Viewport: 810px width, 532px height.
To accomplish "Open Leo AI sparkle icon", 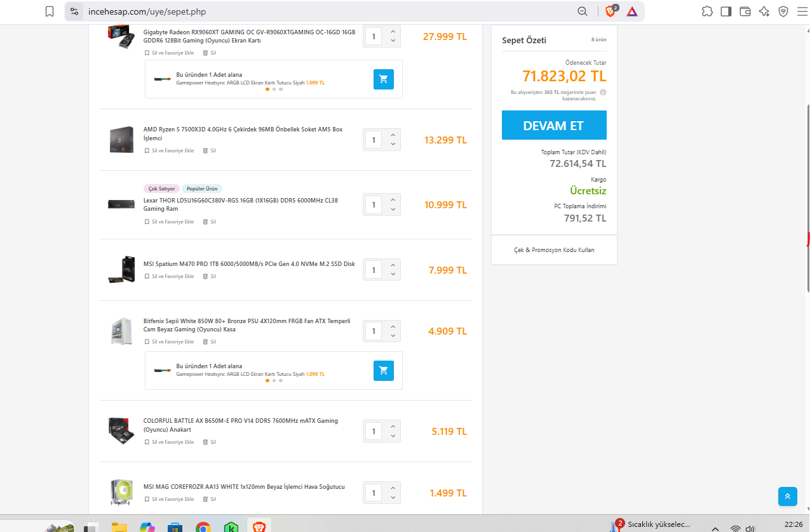I will coord(764,11).
